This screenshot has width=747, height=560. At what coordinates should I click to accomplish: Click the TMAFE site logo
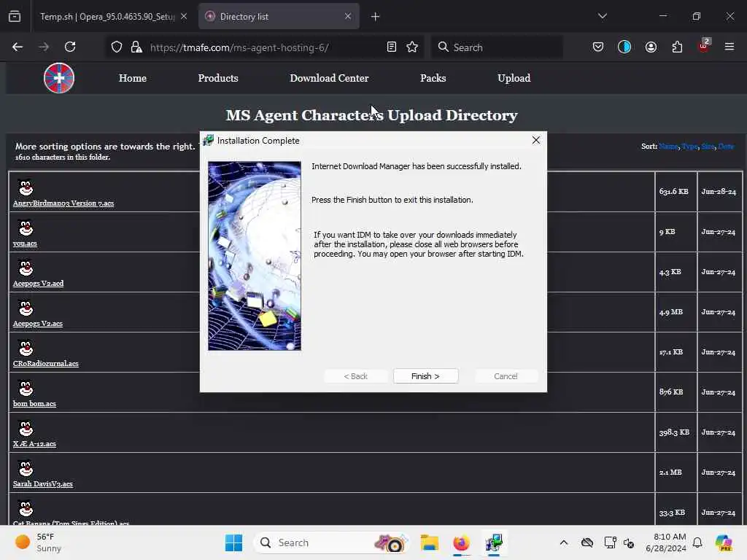pyautogui.click(x=59, y=78)
